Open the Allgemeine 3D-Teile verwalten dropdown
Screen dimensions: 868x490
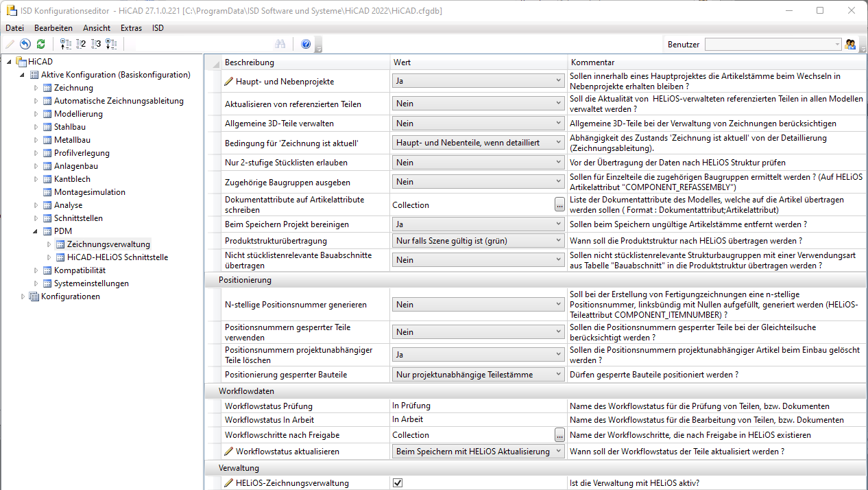tap(479, 124)
